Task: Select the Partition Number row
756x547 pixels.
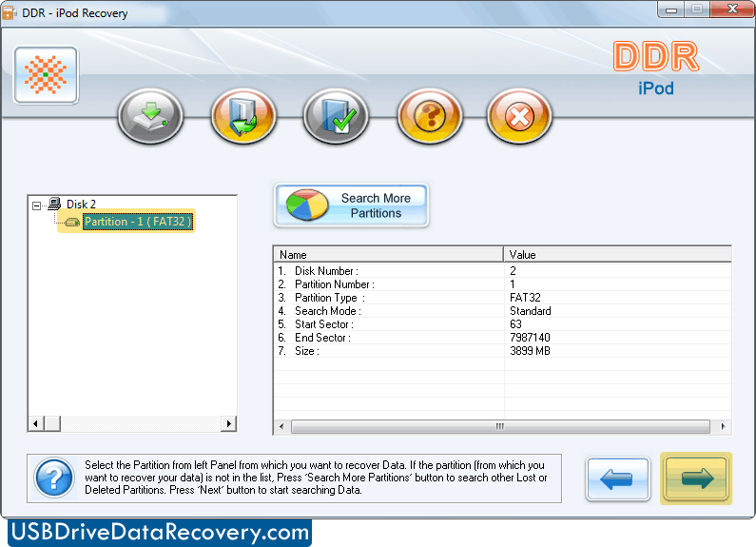Action: pyautogui.click(x=502, y=284)
